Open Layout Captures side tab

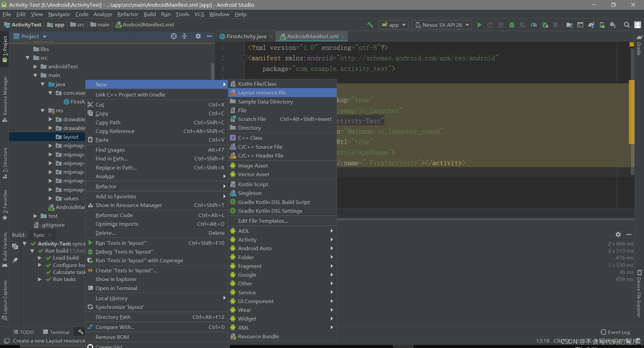point(5,300)
